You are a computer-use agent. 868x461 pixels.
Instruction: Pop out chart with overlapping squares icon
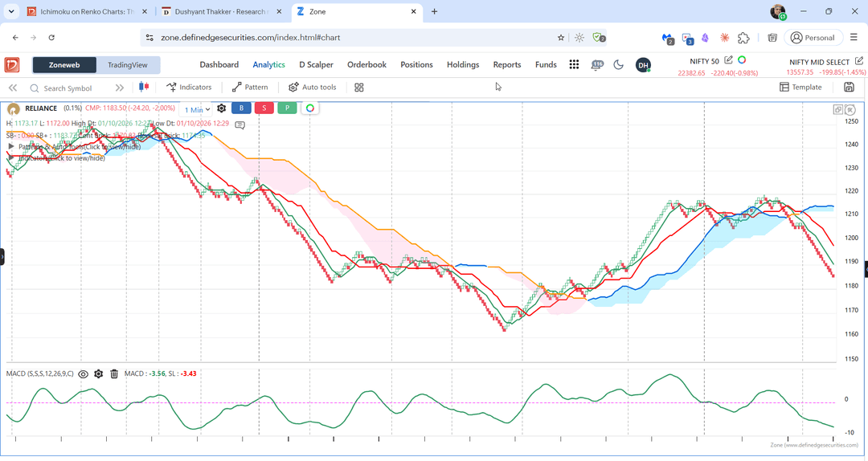point(838,109)
